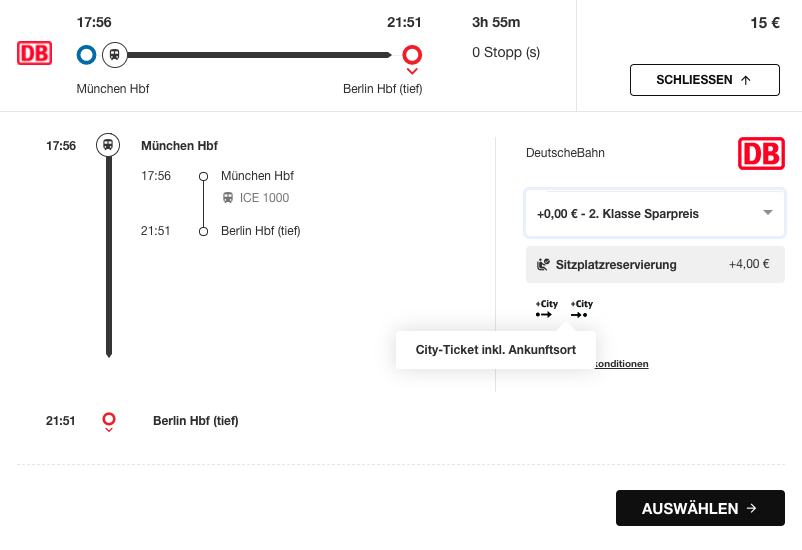Click the Berlin Hbf (tief) stop circle in leg details
Viewport: 802px width, 550px height.
click(x=203, y=231)
